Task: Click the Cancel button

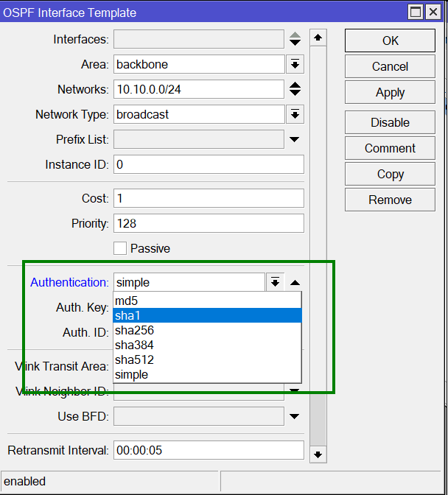Action: click(390, 66)
